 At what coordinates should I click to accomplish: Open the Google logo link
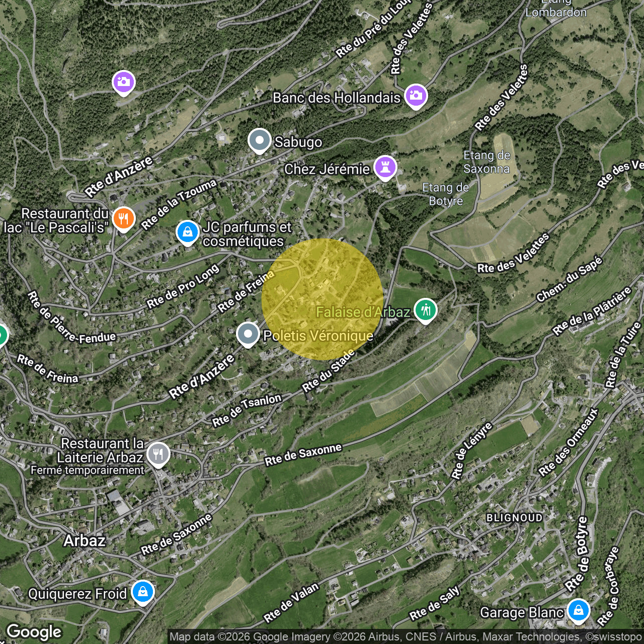[34, 632]
